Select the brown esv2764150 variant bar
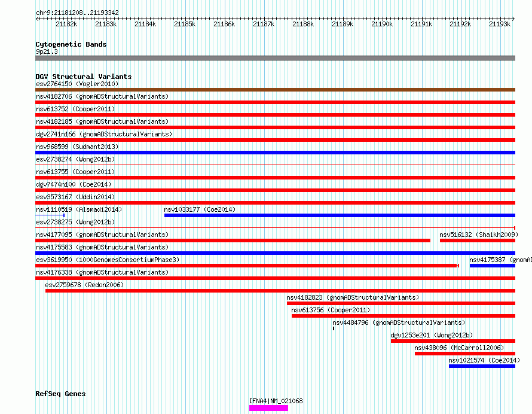The height and width of the screenshot is (414, 532). [x=275, y=90]
